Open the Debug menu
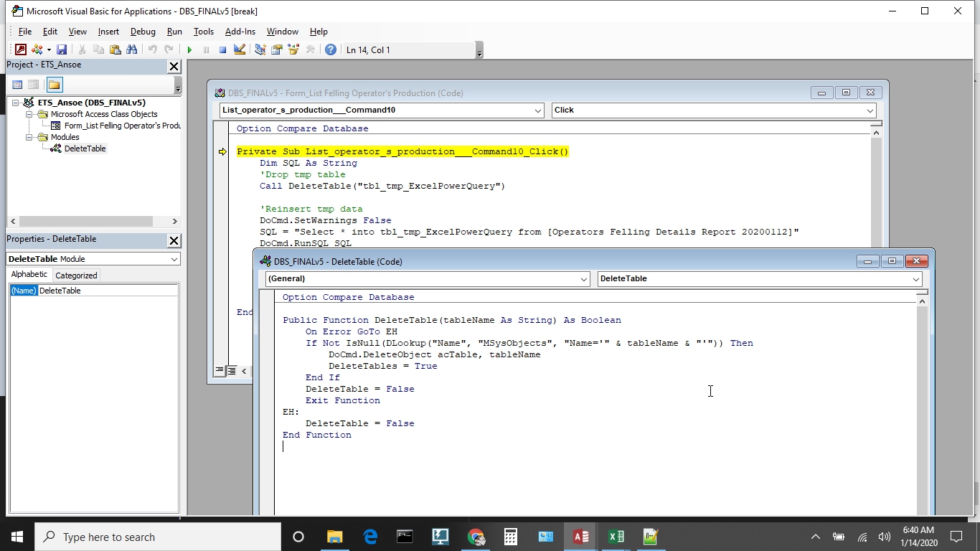980x551 pixels. (x=143, y=32)
